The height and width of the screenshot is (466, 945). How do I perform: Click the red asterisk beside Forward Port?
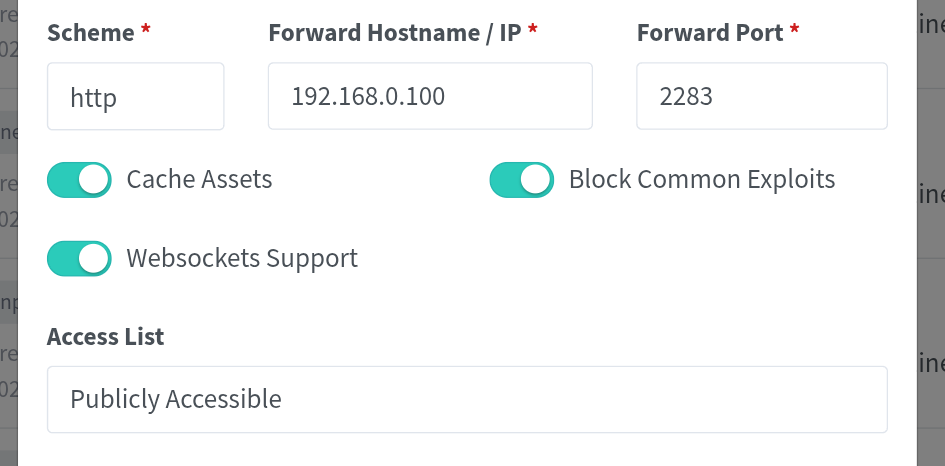tap(794, 31)
